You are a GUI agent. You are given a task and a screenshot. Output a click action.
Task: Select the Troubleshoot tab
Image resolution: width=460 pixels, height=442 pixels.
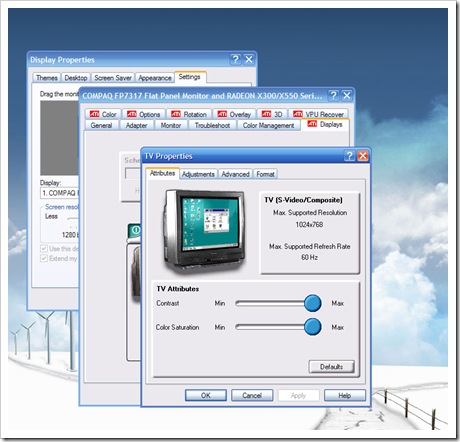coord(212,125)
